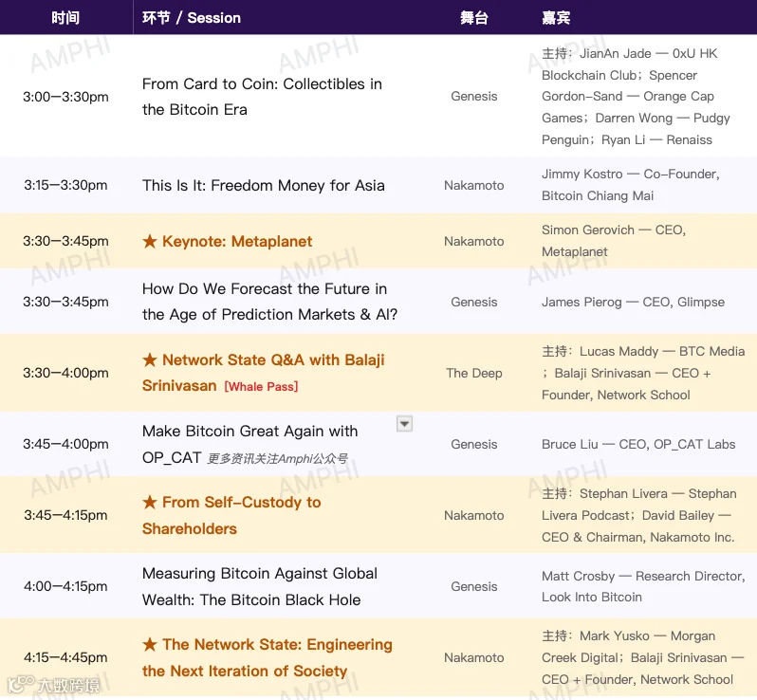Click Genesis stage in From Card to Coin row

click(473, 96)
